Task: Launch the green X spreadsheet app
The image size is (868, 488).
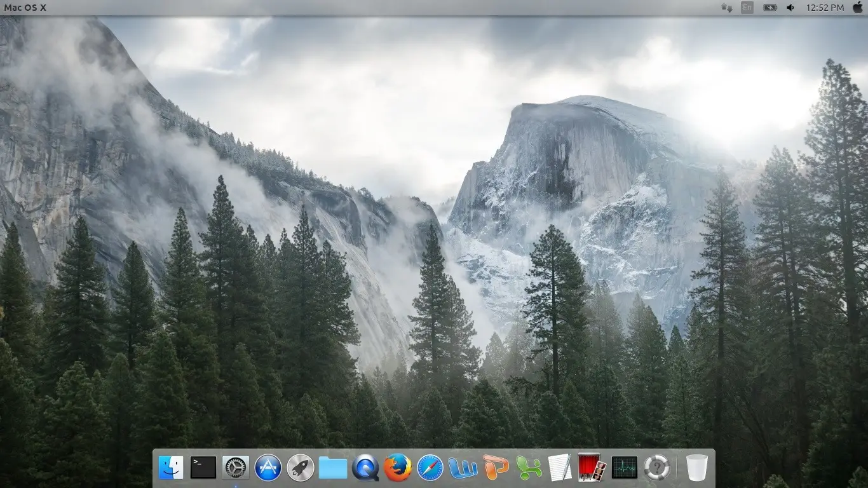Action: point(528,468)
